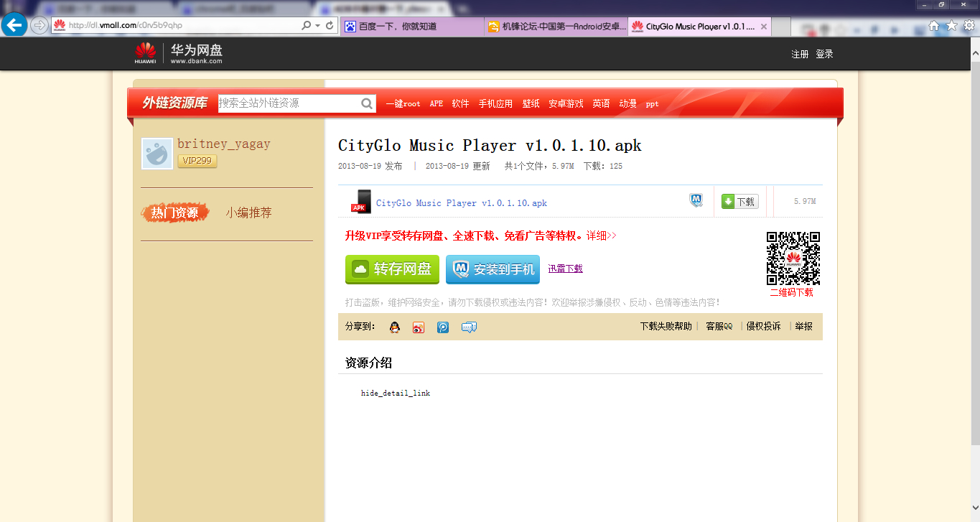
Task: Switch to the 百度一下，你就知道 tab
Action: [x=412, y=27]
